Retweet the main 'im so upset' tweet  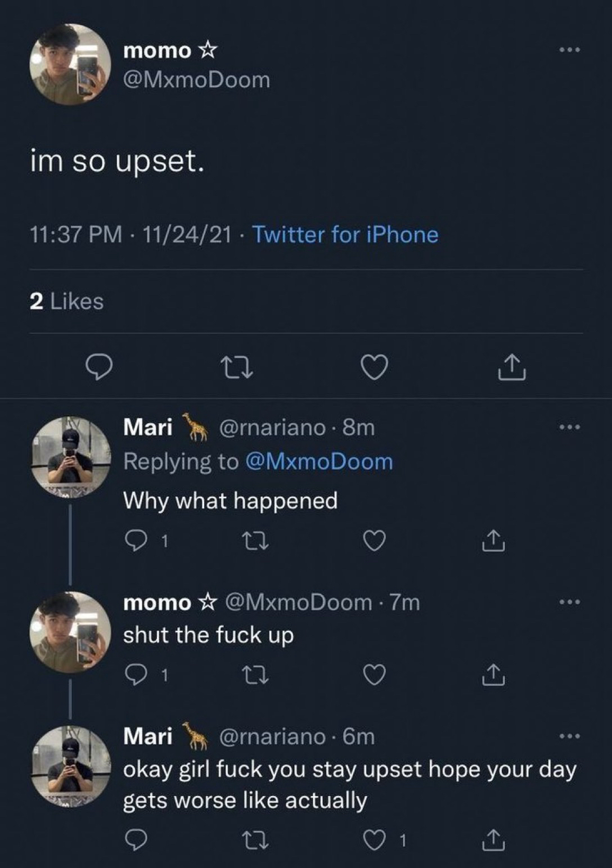236,367
